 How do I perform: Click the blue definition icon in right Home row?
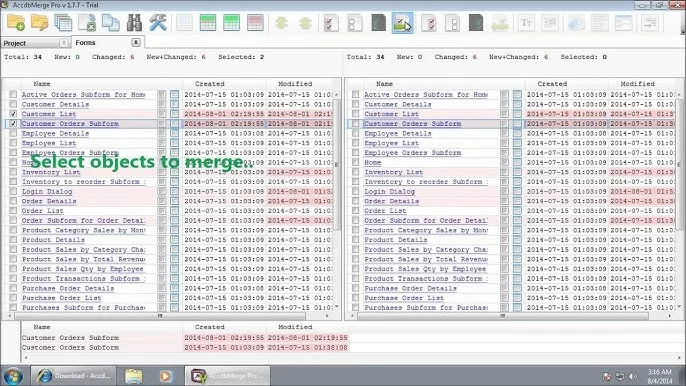click(517, 162)
